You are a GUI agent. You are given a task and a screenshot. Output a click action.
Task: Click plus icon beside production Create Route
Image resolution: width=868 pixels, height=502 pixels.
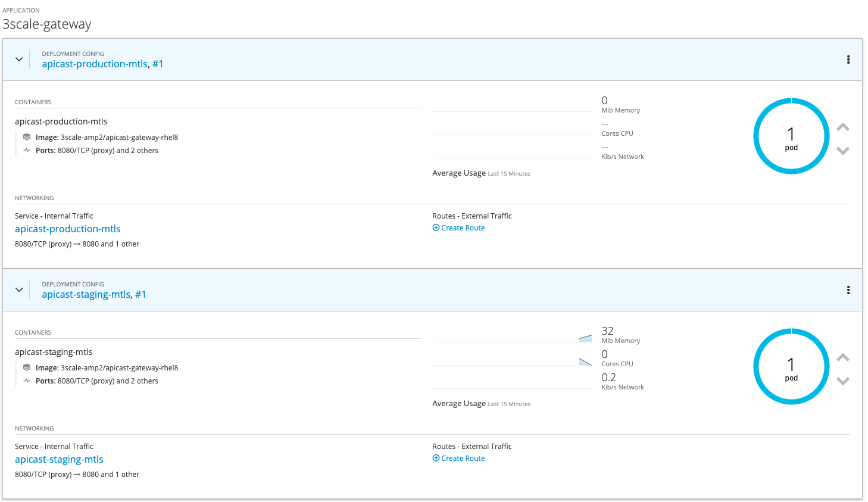click(x=436, y=228)
